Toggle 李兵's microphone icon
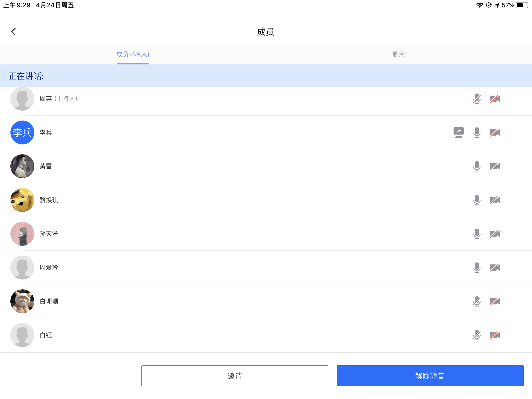532x399 pixels. pos(477,132)
